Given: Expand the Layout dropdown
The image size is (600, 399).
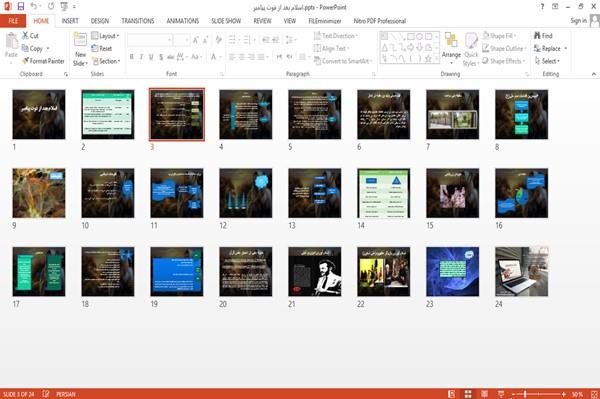Looking at the screenshot, I should 105,36.
